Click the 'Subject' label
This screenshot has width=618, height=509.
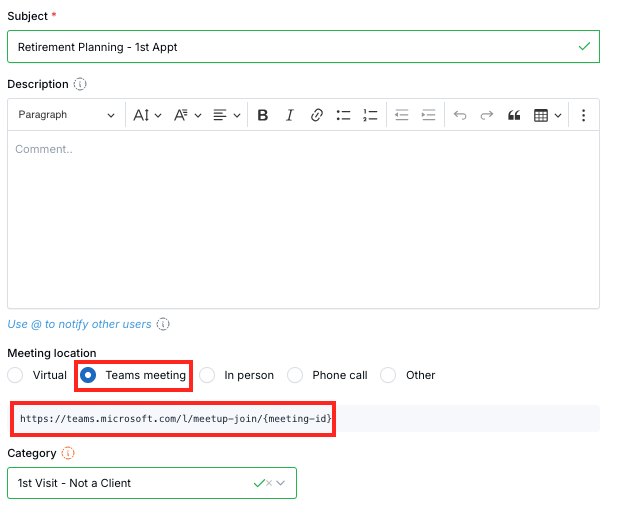pos(27,16)
